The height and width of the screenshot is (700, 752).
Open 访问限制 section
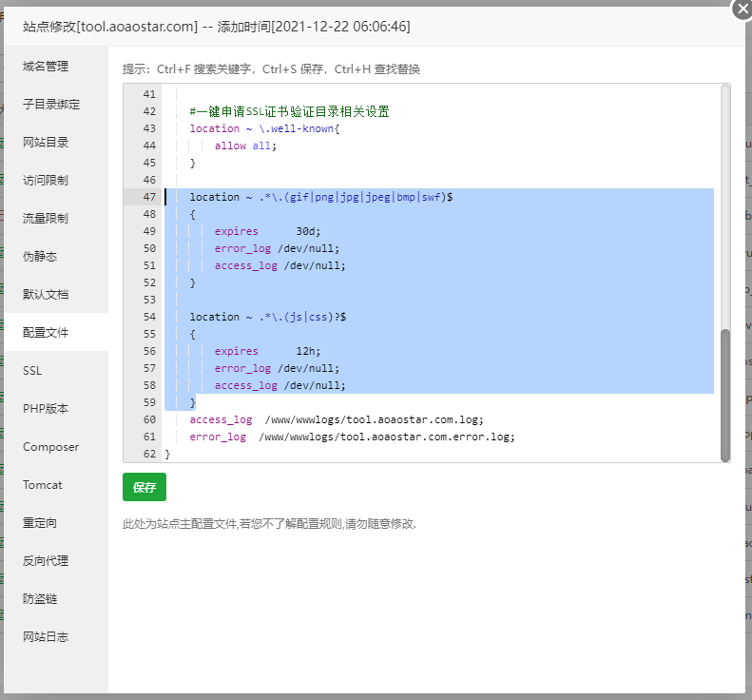point(46,181)
